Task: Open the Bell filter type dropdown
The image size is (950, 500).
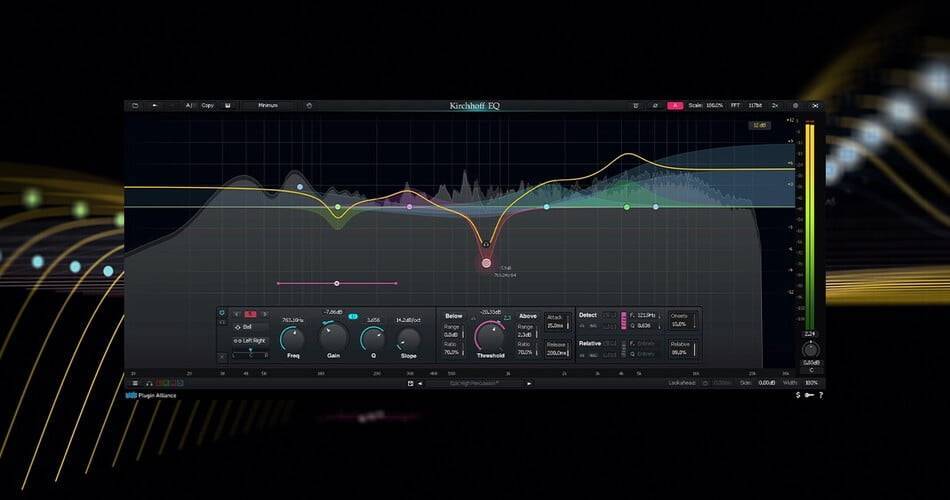Action: [251, 327]
